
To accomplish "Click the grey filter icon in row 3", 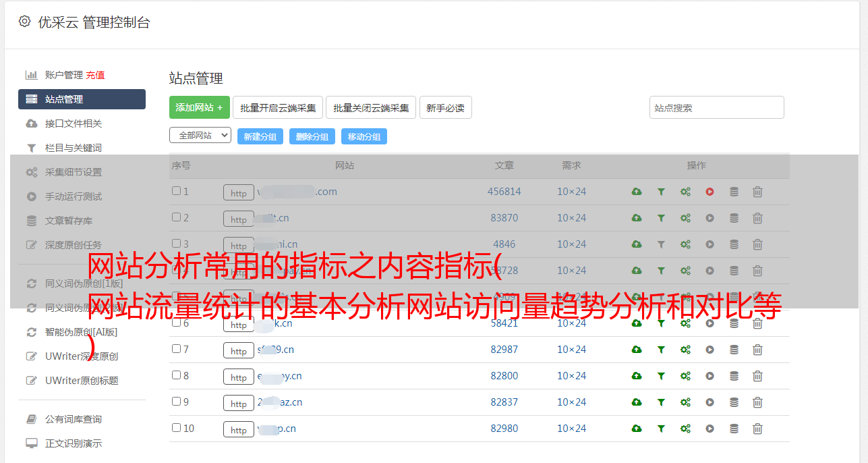I will pyautogui.click(x=661, y=244).
